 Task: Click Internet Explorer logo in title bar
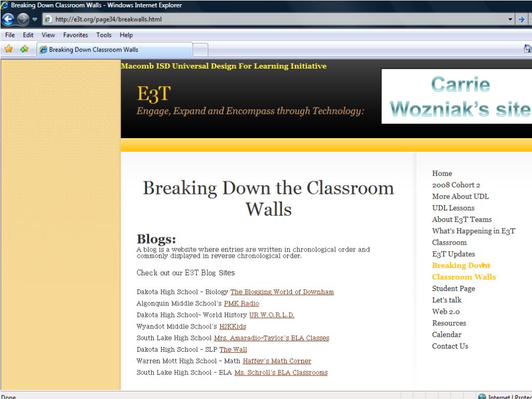(5, 5)
